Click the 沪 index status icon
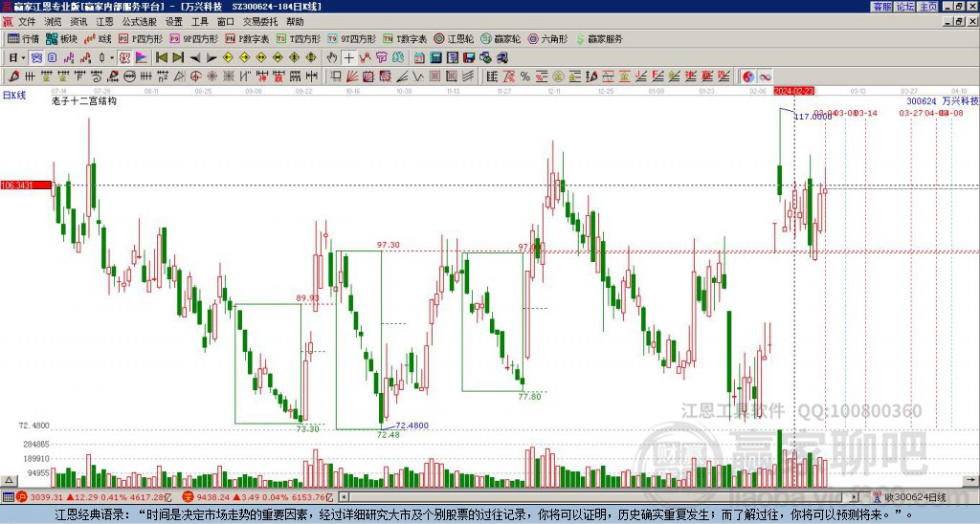980x524 pixels. coord(22,497)
